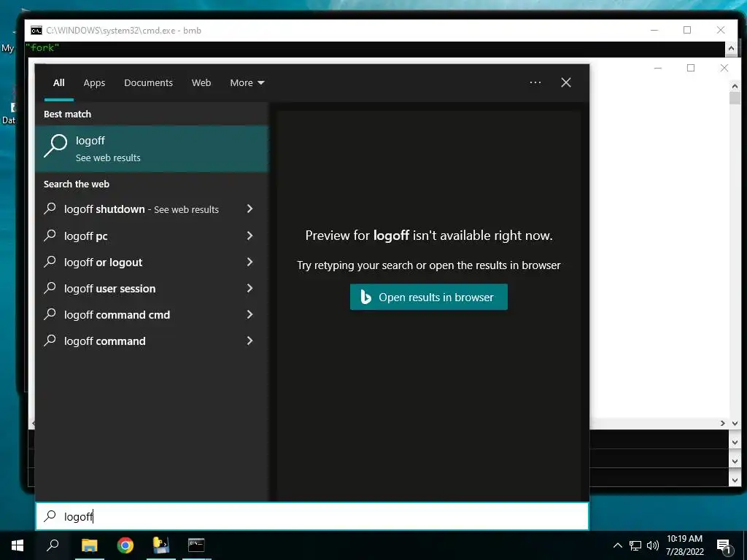The width and height of the screenshot is (747, 560).
Task: Click the large magnifier beside best match logoff
Action: (55, 145)
